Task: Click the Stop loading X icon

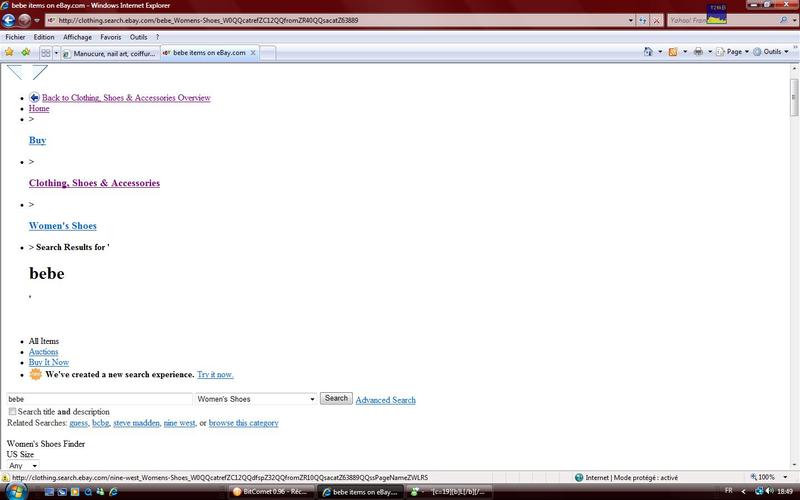Action: [x=659, y=20]
